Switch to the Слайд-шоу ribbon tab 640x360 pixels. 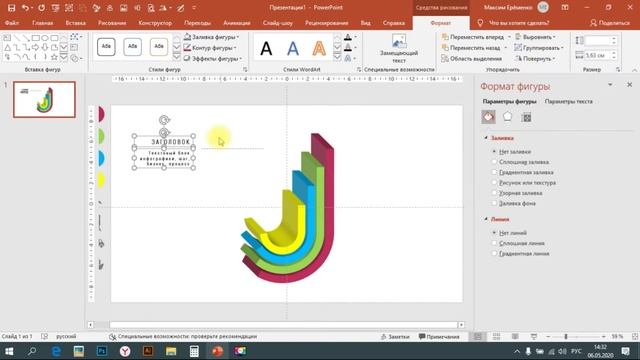coord(278,23)
